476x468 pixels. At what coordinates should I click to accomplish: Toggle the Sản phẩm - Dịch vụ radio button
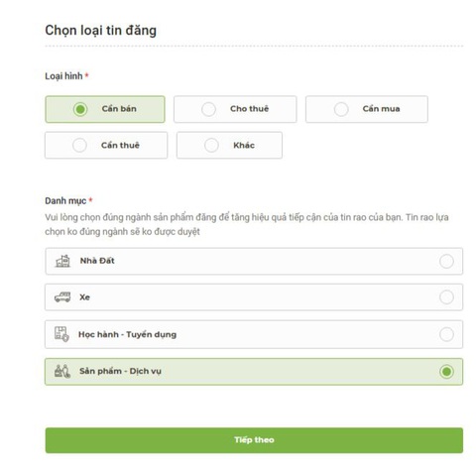446,372
